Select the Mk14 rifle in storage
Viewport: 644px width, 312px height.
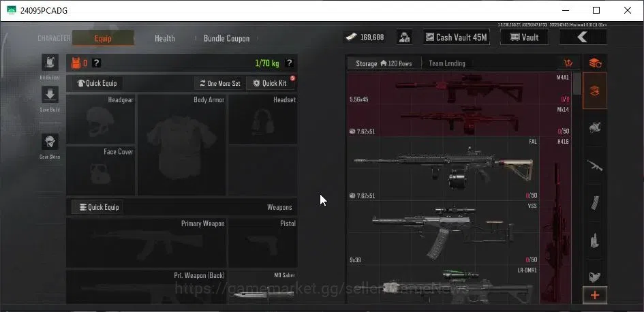(x=459, y=121)
